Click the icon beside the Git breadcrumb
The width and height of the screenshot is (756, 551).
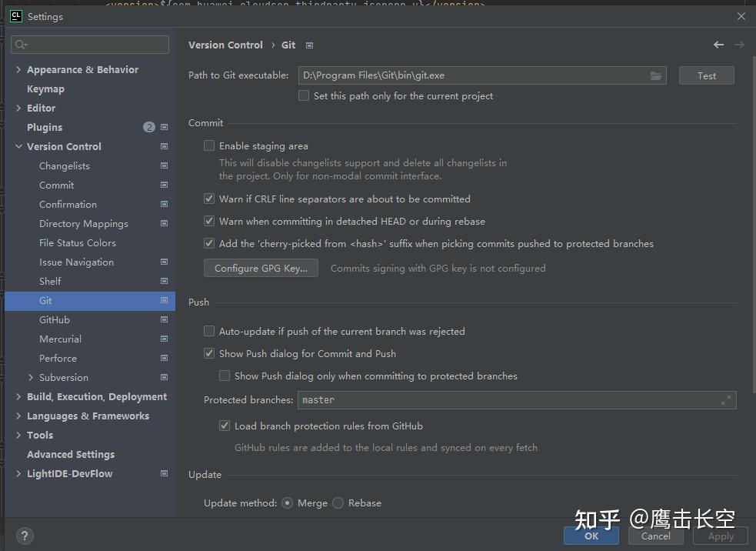coord(309,45)
